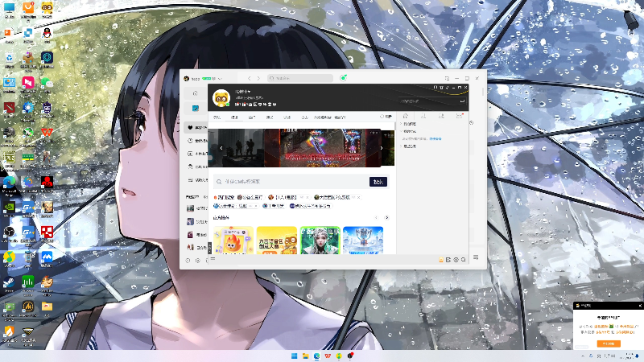The width and height of the screenshot is (644, 362).
Task: Open the home icon in the left sidebar
Action: point(196,93)
